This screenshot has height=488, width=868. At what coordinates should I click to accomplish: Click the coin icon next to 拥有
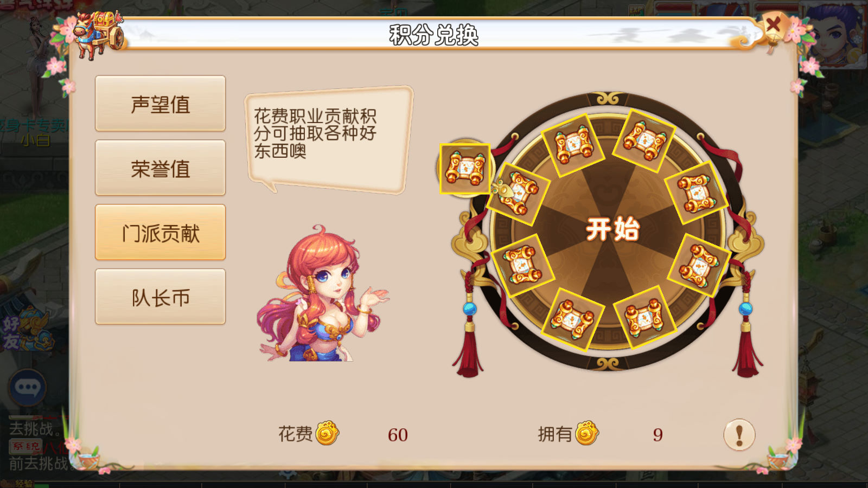586,433
